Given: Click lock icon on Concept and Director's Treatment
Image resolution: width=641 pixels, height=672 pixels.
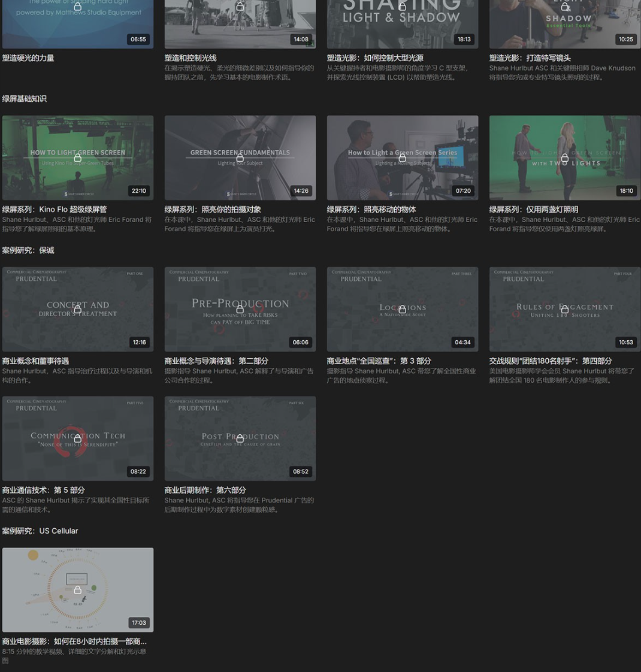Looking at the screenshot, I should point(78,309).
